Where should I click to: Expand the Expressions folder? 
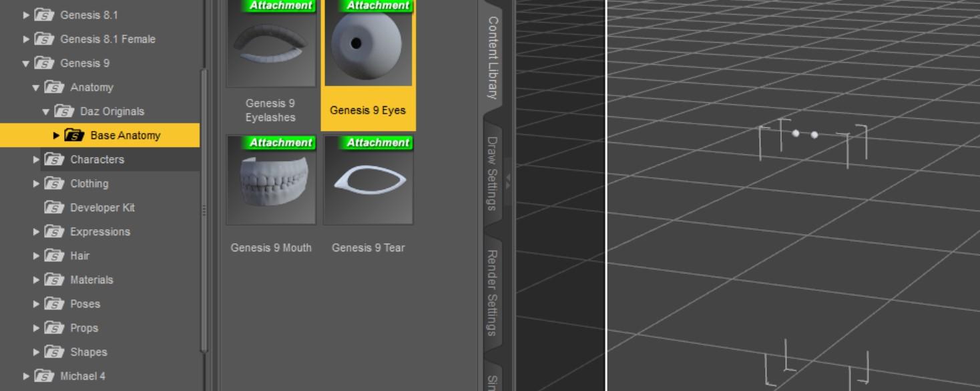point(36,231)
